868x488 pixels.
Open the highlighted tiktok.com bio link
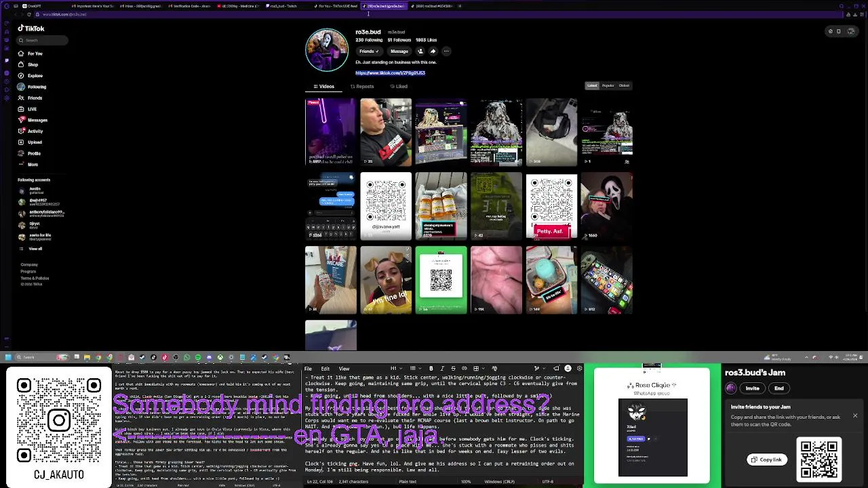tap(391, 73)
